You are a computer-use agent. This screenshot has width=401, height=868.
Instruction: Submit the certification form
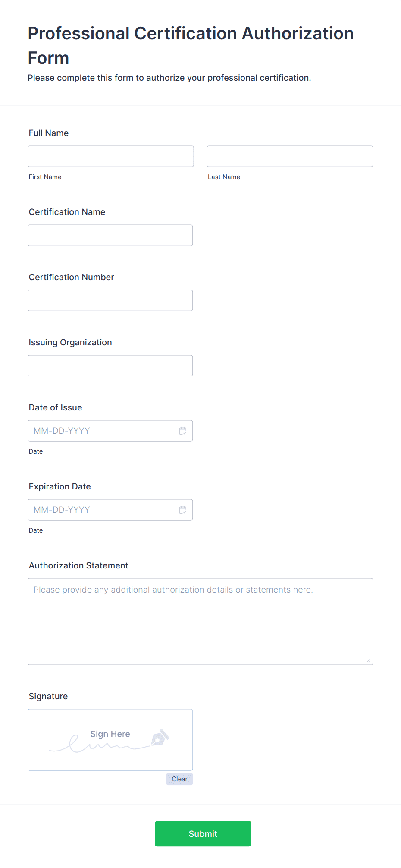[203, 834]
